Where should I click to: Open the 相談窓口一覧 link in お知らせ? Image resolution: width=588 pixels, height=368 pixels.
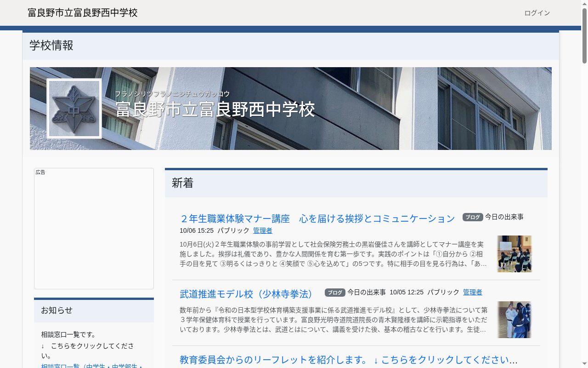pyautogui.click(x=92, y=366)
